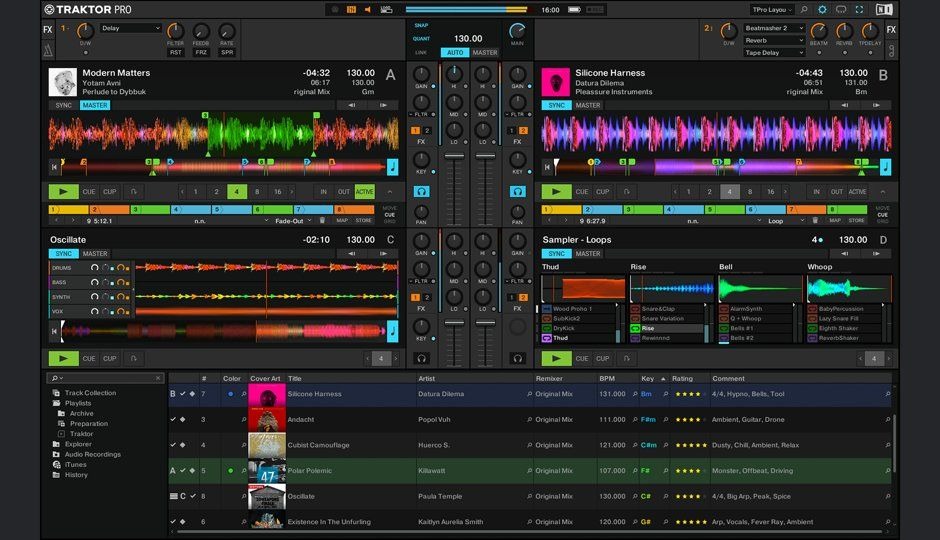Click the speech bubble icon in header
This screenshot has height=540, width=940.
click(x=840, y=10)
